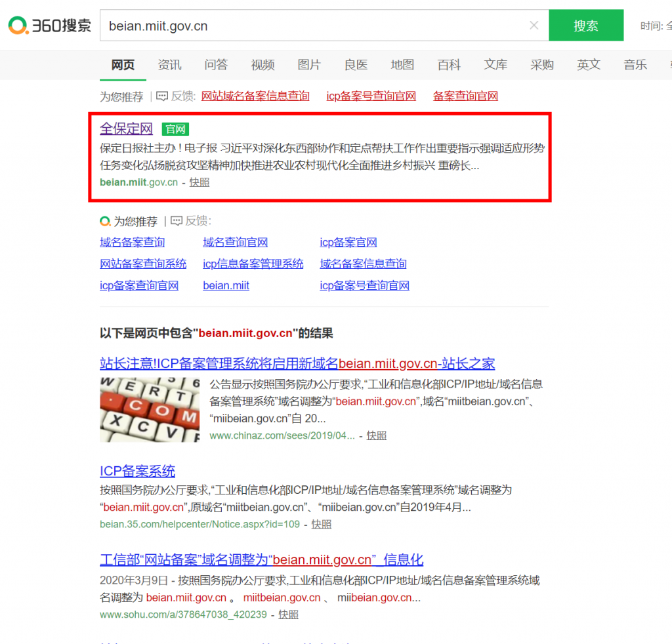
Task: Switch to the 资讯 tab
Action: [170, 65]
